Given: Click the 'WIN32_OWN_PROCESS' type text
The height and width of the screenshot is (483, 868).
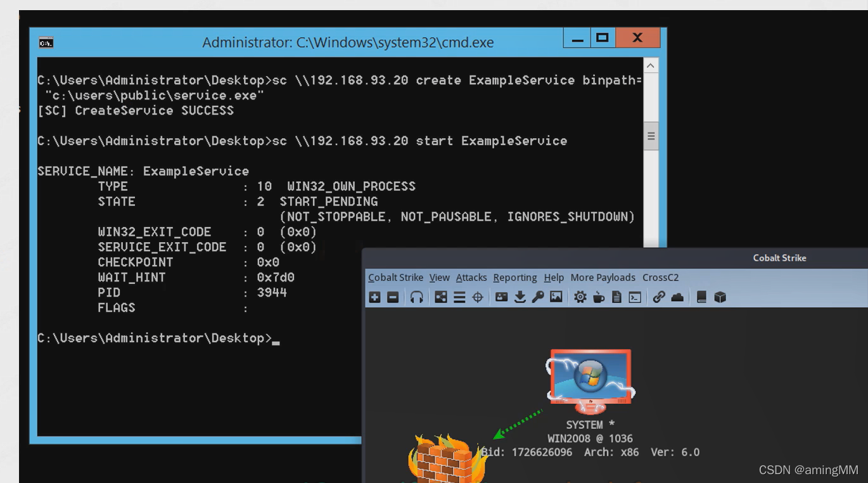Looking at the screenshot, I should (352, 186).
